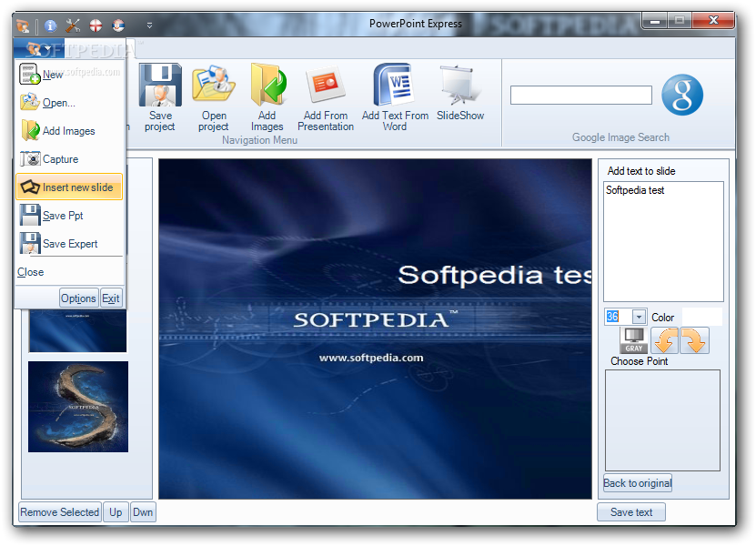Image resolution: width=756 pixels, height=546 pixels.
Task: Click the Choose Point preview area
Action: pyautogui.click(x=662, y=420)
